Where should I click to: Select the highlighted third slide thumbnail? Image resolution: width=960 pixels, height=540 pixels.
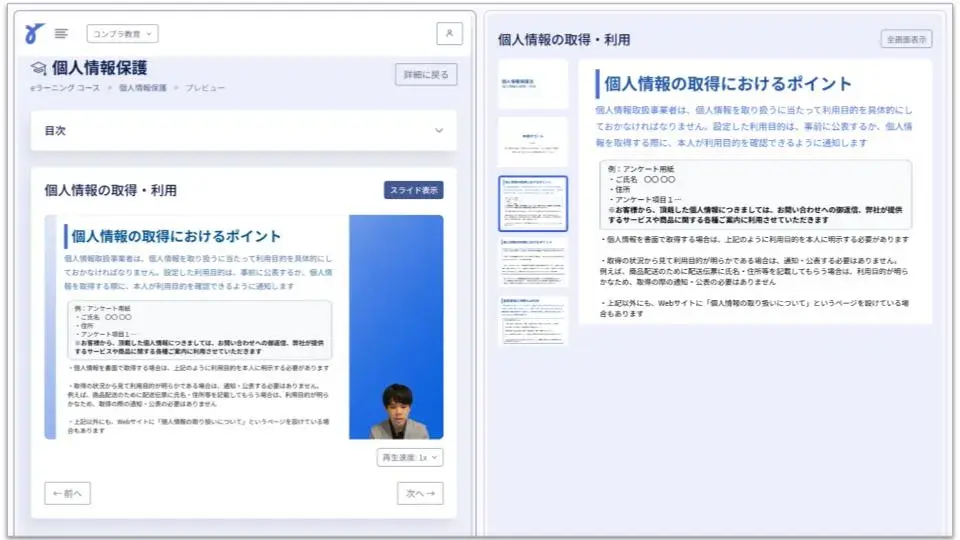[533, 203]
